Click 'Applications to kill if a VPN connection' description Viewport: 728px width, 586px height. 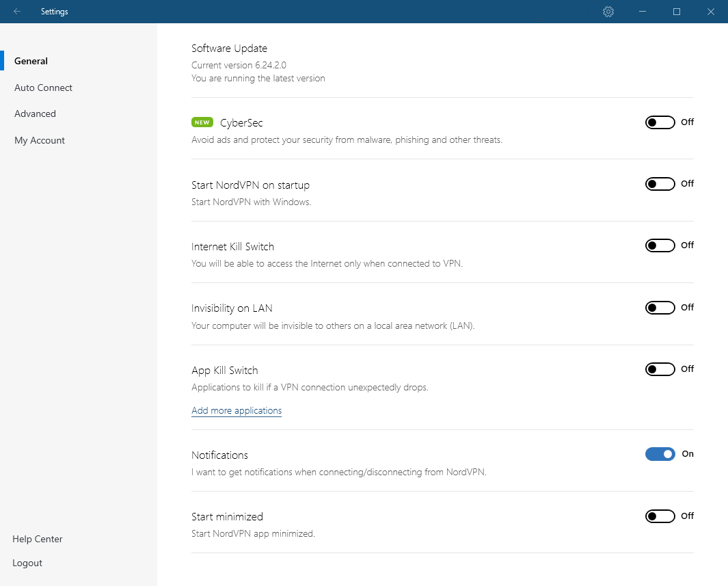click(x=310, y=387)
